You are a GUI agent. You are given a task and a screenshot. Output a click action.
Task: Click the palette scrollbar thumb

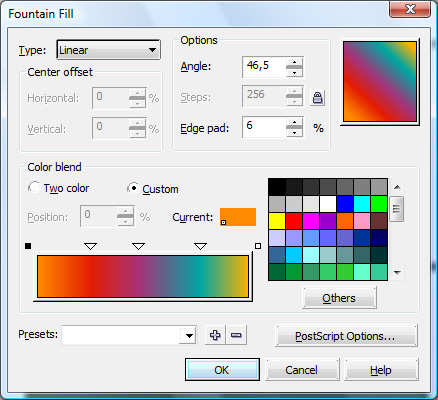tap(397, 209)
